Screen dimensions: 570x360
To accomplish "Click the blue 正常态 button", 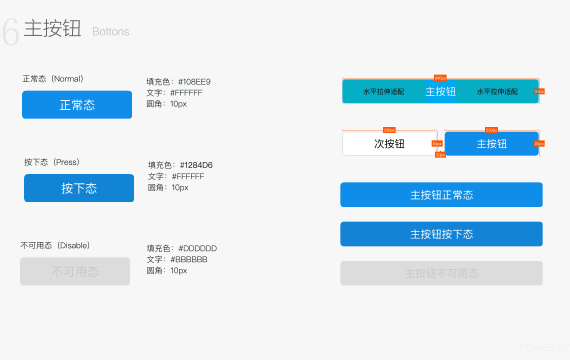I will 77,105.
